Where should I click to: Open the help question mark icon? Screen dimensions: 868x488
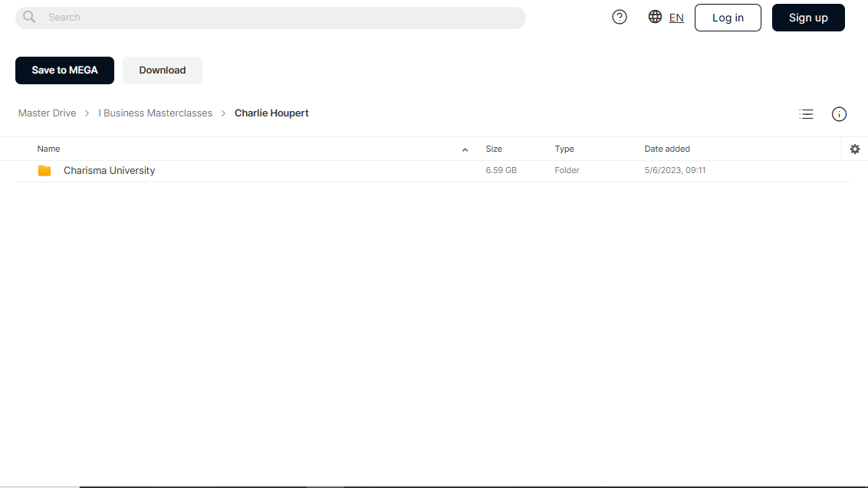[620, 17]
